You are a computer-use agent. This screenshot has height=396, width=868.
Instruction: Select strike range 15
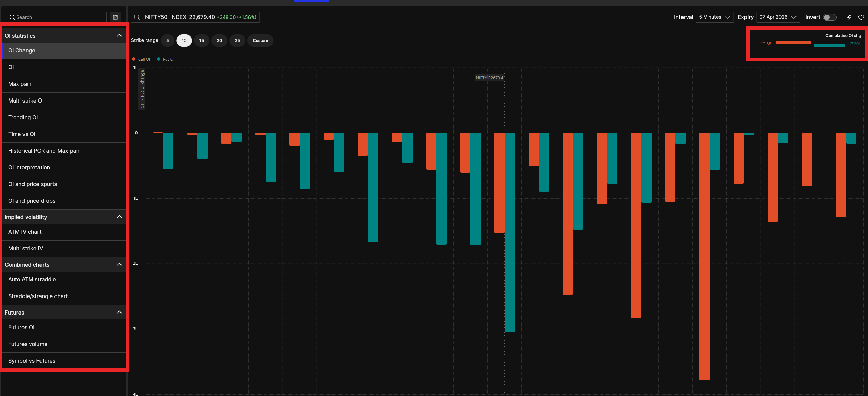(202, 41)
